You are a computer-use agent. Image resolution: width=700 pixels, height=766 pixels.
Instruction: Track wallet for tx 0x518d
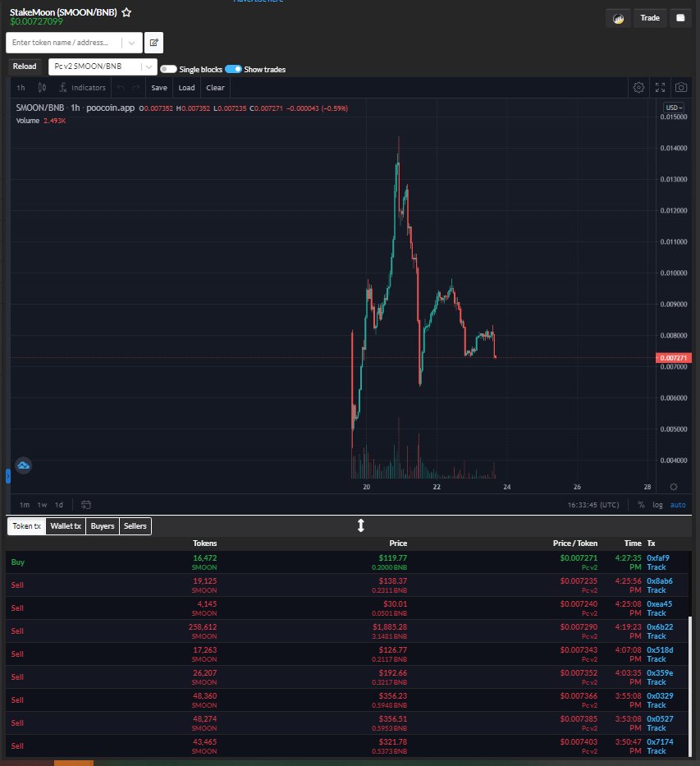coord(656,659)
